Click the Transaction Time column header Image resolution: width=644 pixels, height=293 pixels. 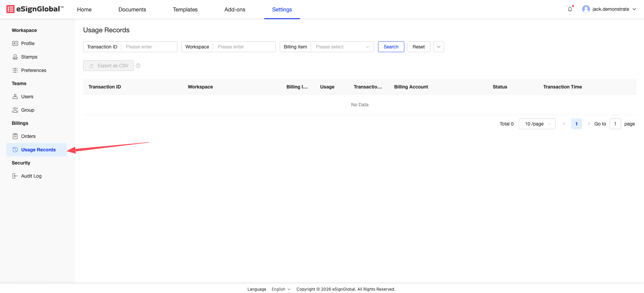(x=563, y=87)
